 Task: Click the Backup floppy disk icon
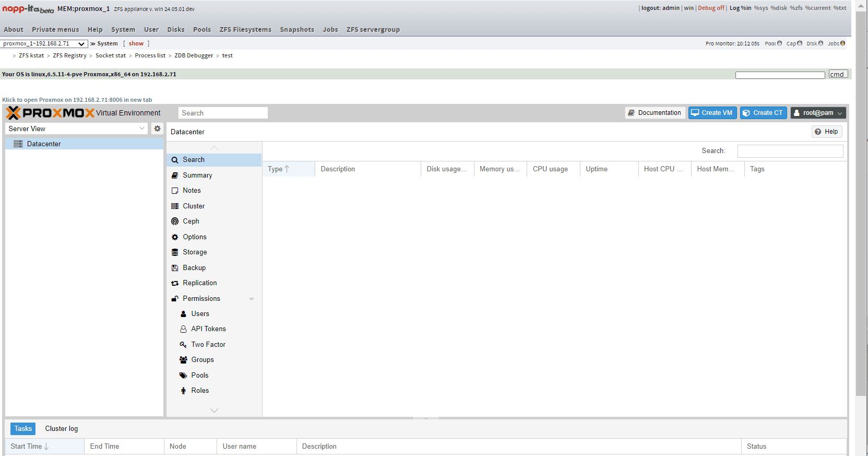(175, 268)
